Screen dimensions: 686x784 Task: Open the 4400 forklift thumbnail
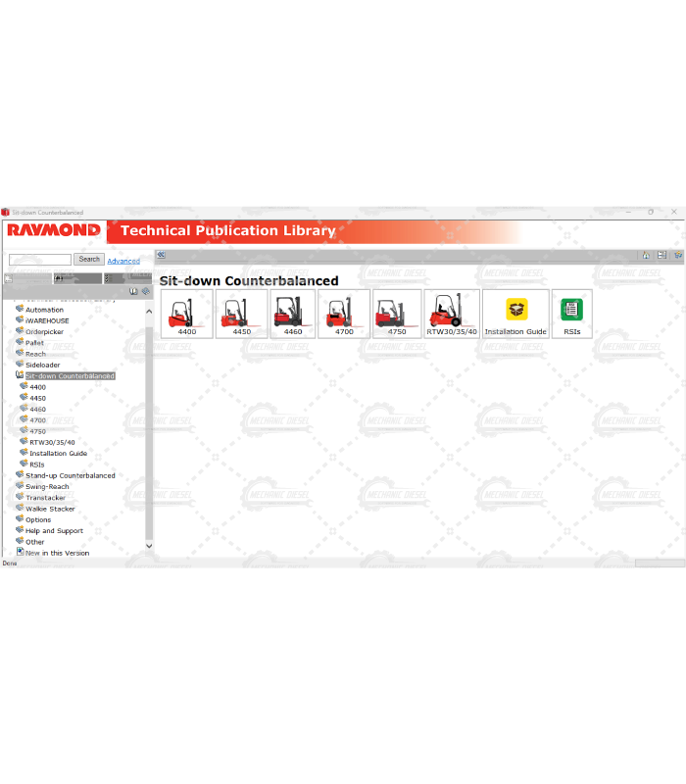coord(186,312)
